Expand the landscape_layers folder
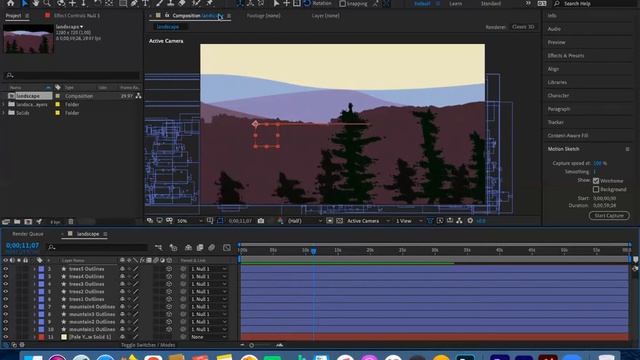The height and width of the screenshot is (360, 640). coord(4,104)
